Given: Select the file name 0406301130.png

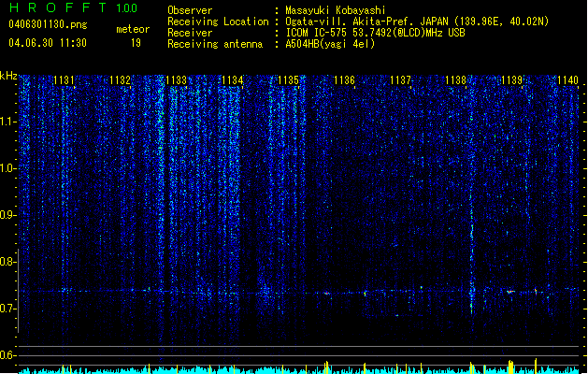Looking at the screenshot, I should point(48,25).
